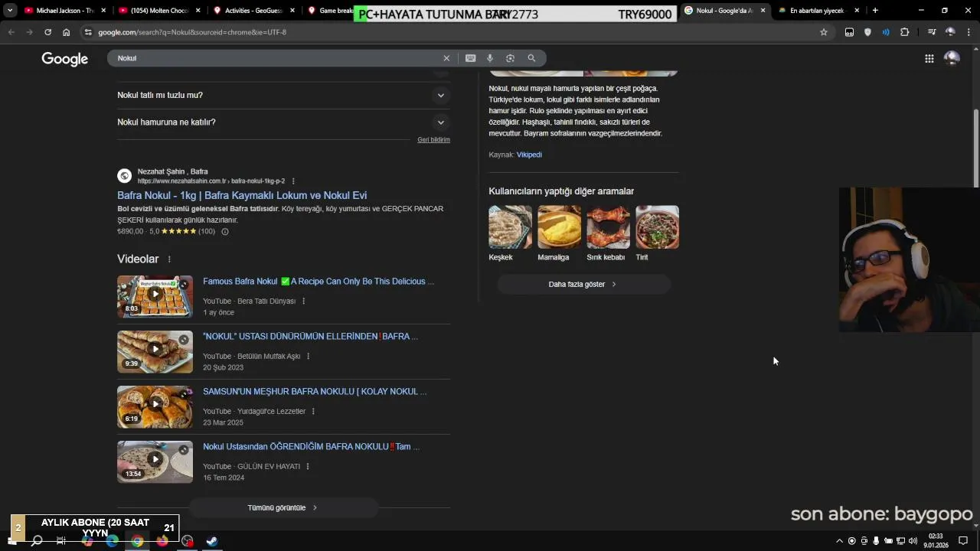Switch to Michael Jackson YouTube tab
The width and height of the screenshot is (980, 551).
[x=65, y=11]
